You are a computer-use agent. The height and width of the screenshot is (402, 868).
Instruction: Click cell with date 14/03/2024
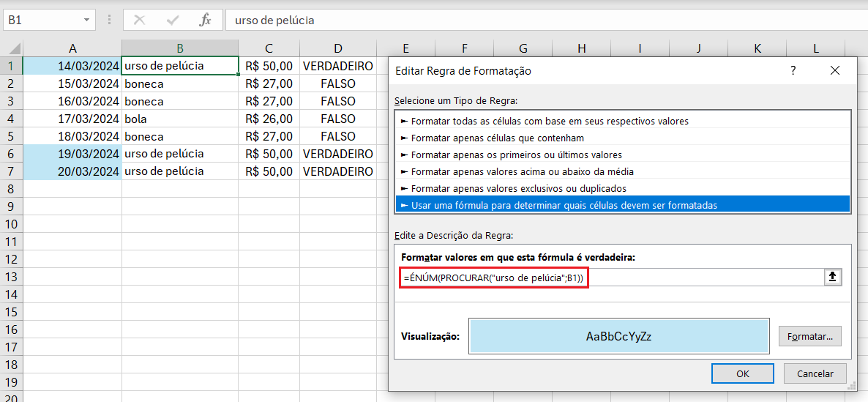72,66
